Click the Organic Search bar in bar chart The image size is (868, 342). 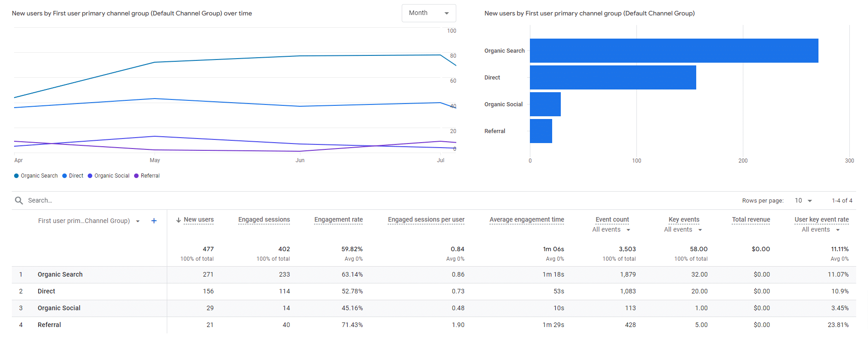pos(673,51)
